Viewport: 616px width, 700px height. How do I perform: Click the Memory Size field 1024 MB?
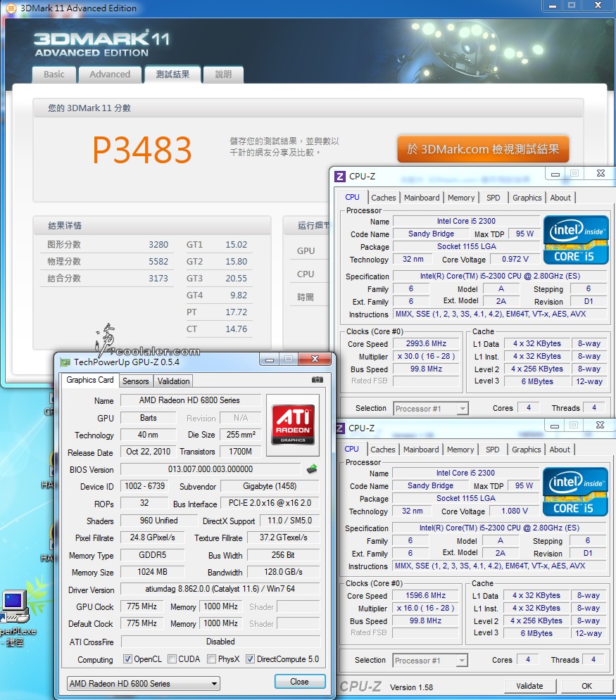point(152,572)
